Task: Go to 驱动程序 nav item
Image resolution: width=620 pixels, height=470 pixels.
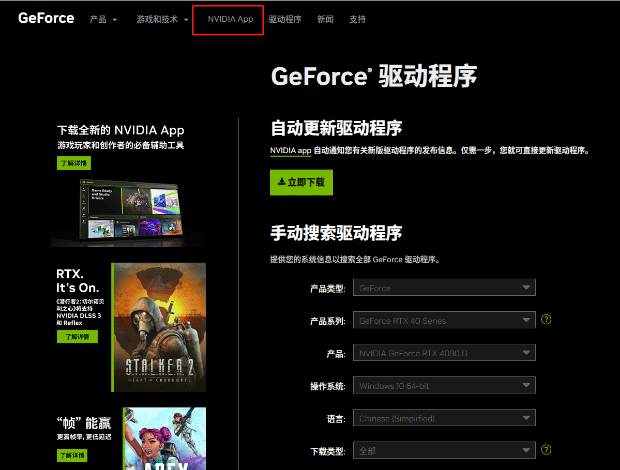Action: 285,19
